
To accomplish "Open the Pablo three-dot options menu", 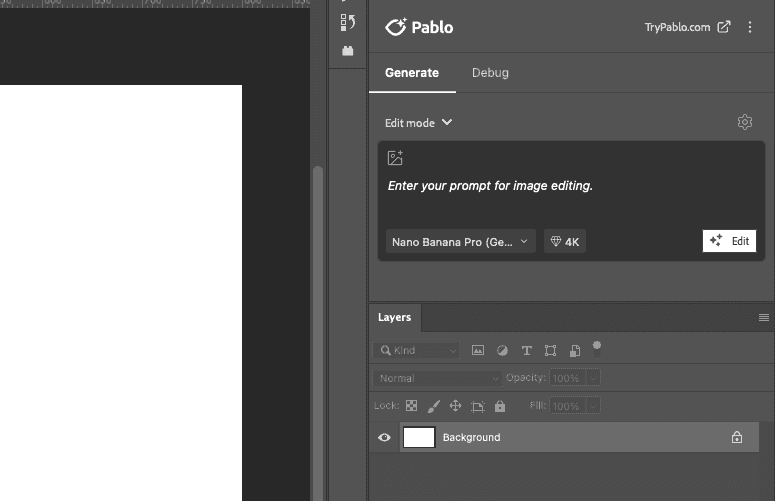I will [750, 28].
